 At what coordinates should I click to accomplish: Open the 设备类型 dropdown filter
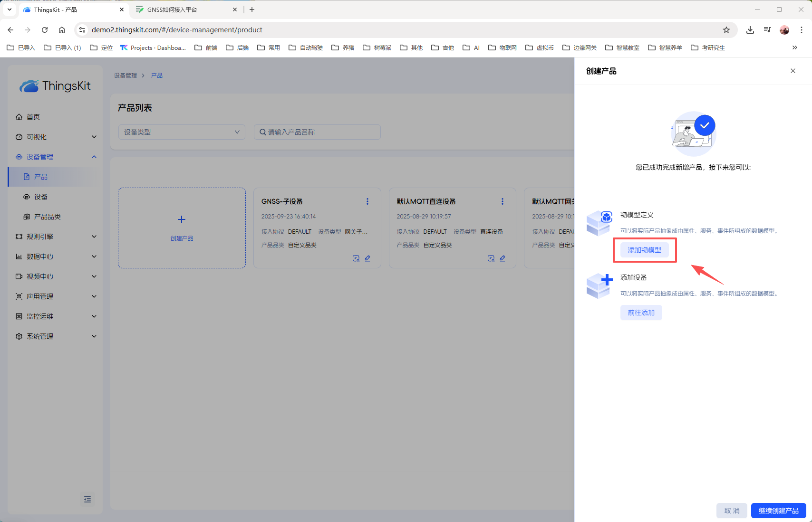click(x=182, y=132)
